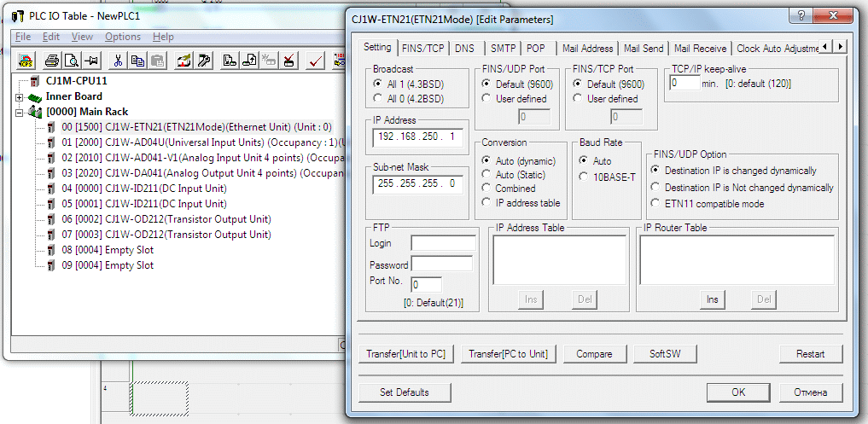
Task: Select ETN11 compatible mode option
Action: coord(655,203)
